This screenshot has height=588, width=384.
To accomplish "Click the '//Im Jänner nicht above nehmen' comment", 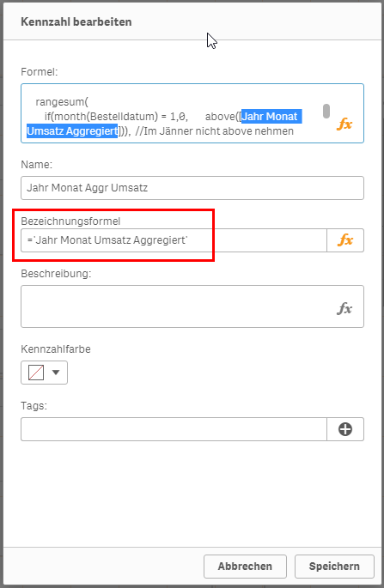I will 215,131.
